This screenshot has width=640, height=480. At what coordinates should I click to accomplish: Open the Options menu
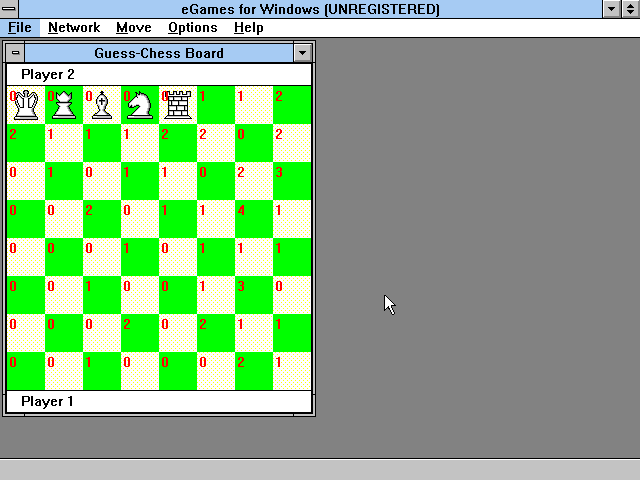pyautogui.click(x=192, y=28)
